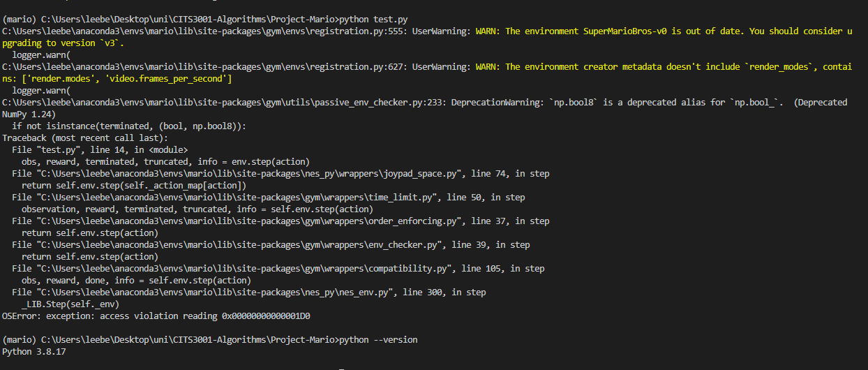Click the "python --version" command text
The width and height of the screenshot is (868, 370).
click(377, 340)
